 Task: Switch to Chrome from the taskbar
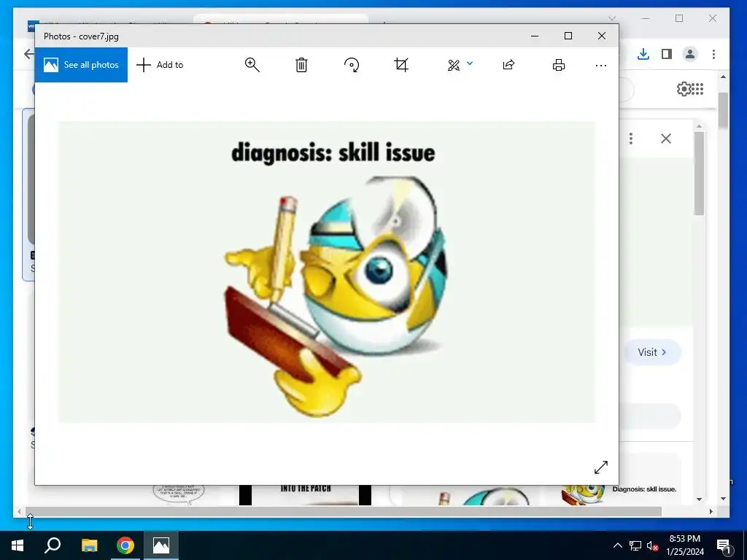pyautogui.click(x=125, y=545)
